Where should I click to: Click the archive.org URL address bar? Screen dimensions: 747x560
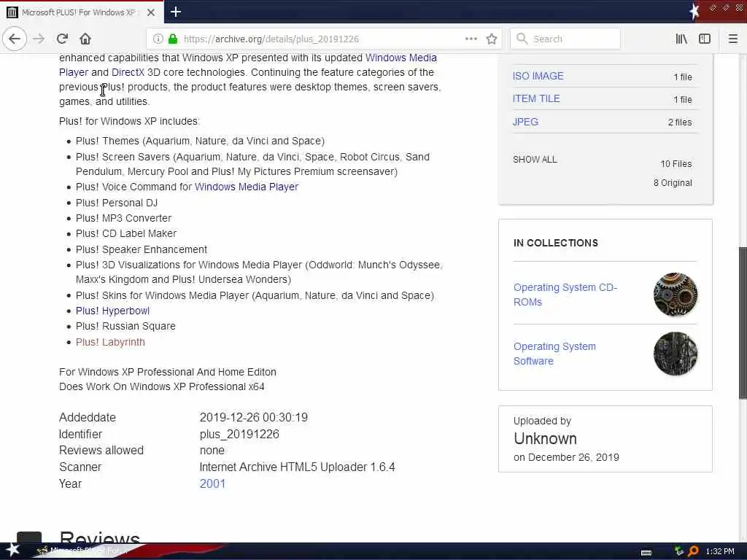tap(271, 39)
